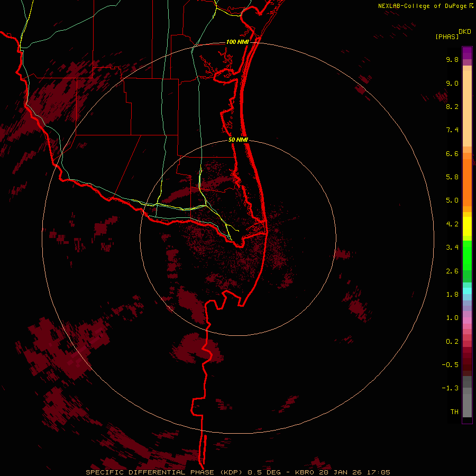Select the yellow segment of color bar

click(467, 226)
